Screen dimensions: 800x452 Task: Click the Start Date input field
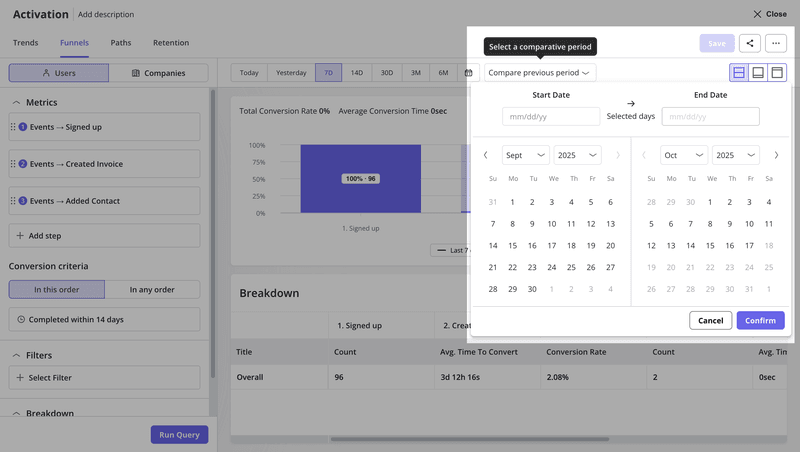coord(551,117)
